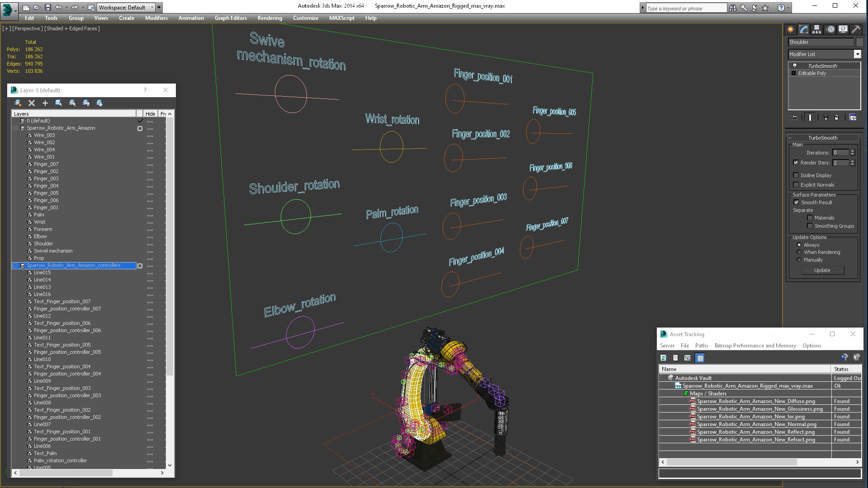This screenshot has height=488, width=868.
Task: Uncheck the Smooth Result checkbox
Action: click(x=796, y=202)
